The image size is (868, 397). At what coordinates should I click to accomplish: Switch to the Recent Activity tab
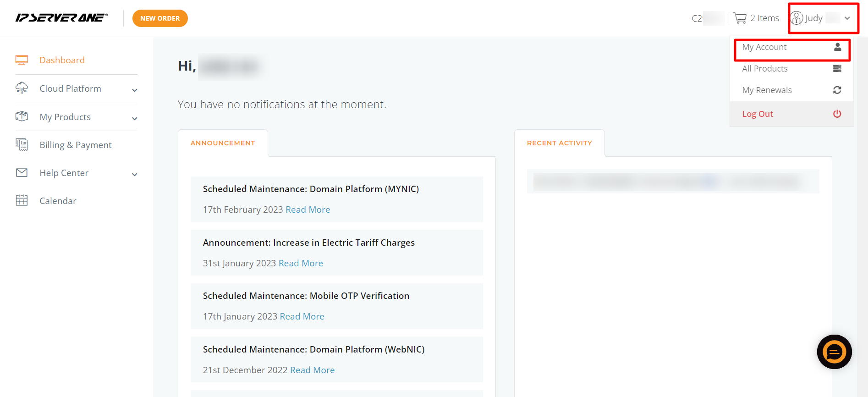point(559,143)
